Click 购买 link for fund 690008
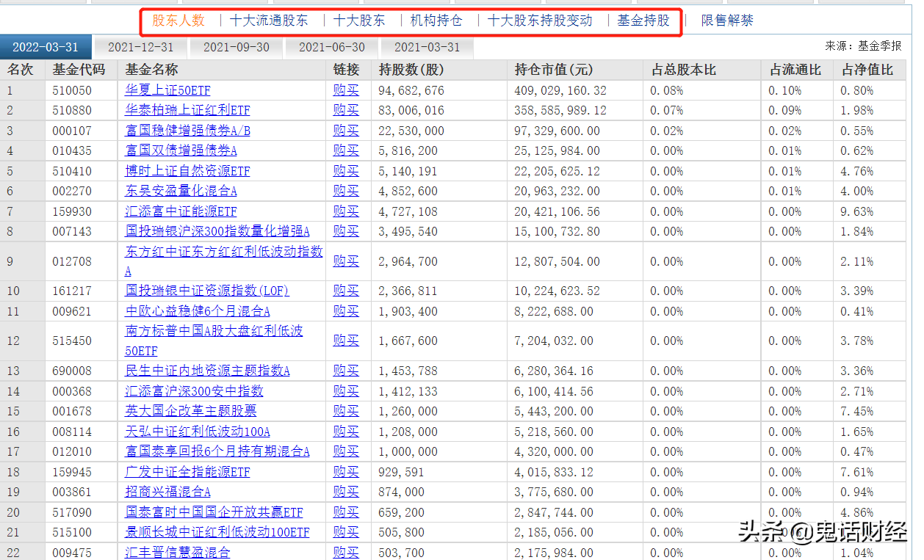This screenshot has width=924, height=560. click(x=346, y=371)
